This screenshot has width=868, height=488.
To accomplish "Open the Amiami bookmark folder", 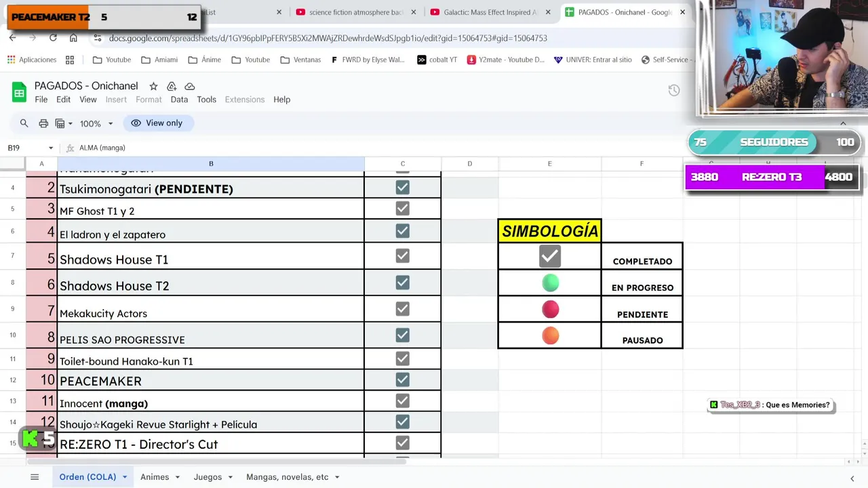I will pyautogui.click(x=159, y=60).
